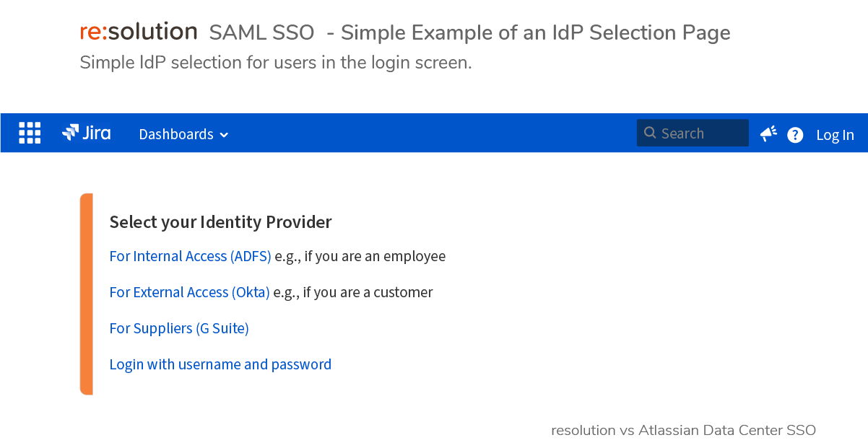Click the magnifier icon in Search
868x448 pixels.
[650, 133]
